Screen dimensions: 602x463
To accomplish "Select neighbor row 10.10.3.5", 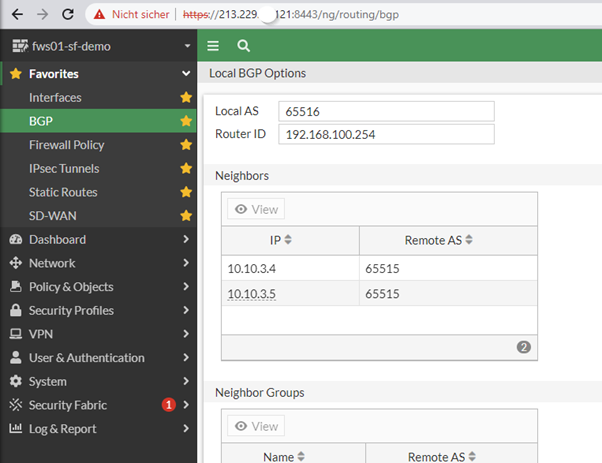I will 379,294.
